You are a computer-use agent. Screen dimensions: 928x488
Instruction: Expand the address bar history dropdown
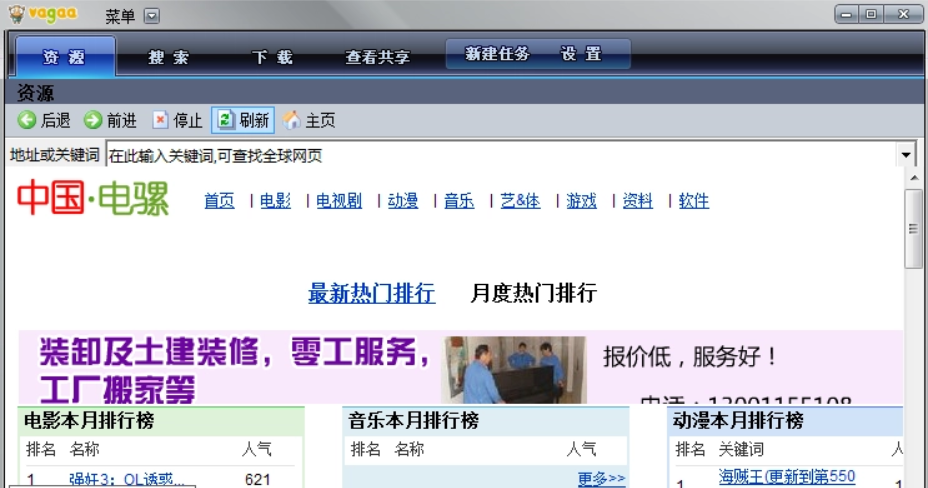pos(906,155)
